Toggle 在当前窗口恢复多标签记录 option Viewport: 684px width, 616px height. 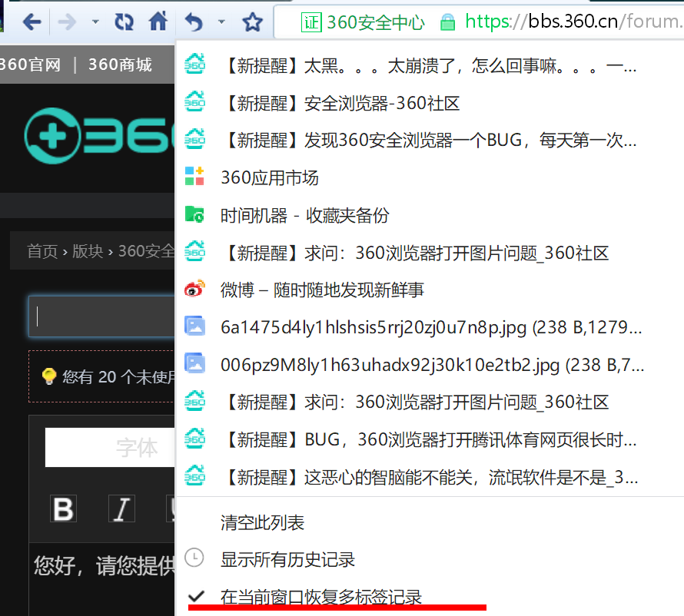click(321, 596)
